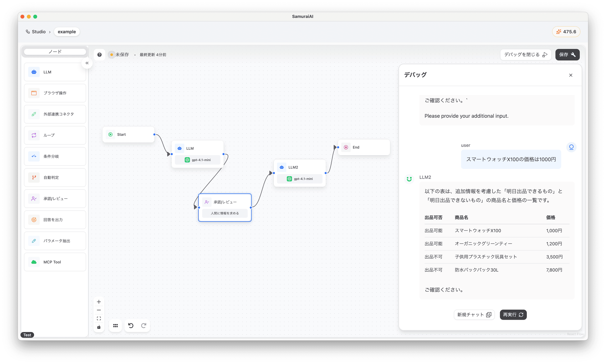Choose the MCP Tool cloud icon

tap(34, 262)
